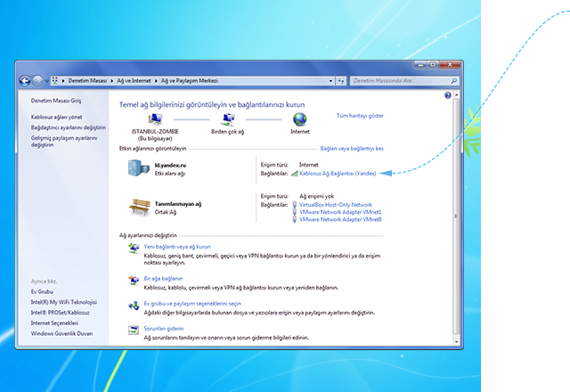The width and height of the screenshot is (570, 392).
Task: Select Ağ ve Paylaşım Merkezi breadcrumb
Action: tap(190, 81)
